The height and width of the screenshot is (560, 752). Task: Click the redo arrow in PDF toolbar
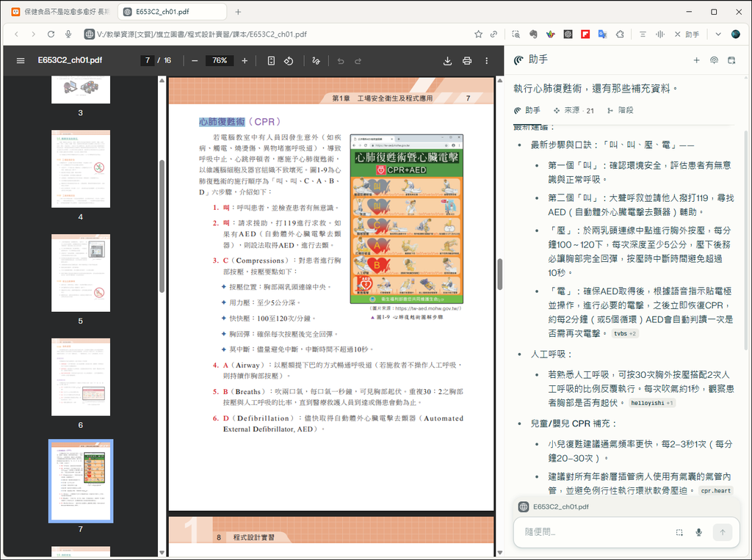click(x=358, y=61)
